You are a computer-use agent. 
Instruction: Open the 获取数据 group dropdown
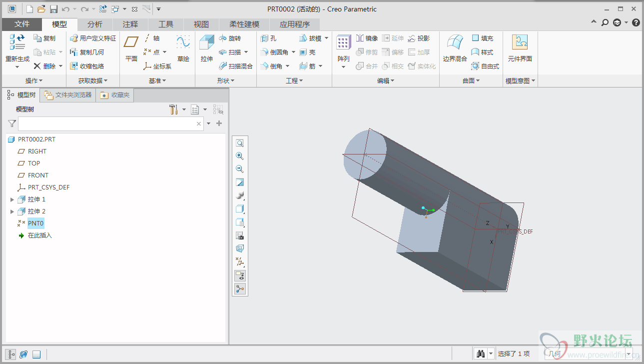pos(92,80)
